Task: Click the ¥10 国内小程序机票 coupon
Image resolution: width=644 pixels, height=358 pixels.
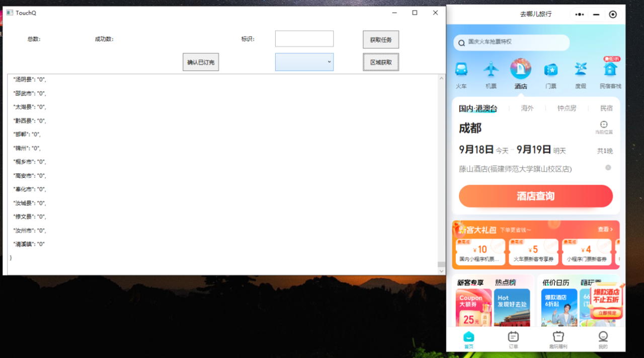Action: click(x=479, y=252)
